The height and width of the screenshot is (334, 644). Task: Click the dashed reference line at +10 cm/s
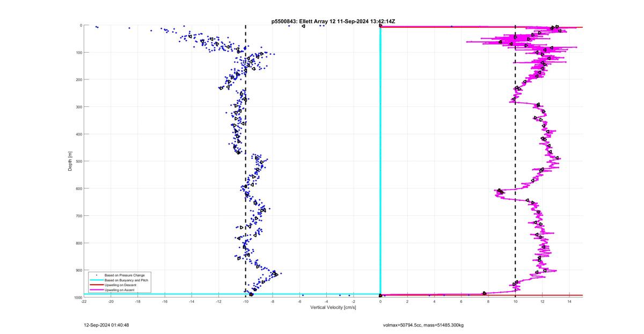[x=515, y=161]
